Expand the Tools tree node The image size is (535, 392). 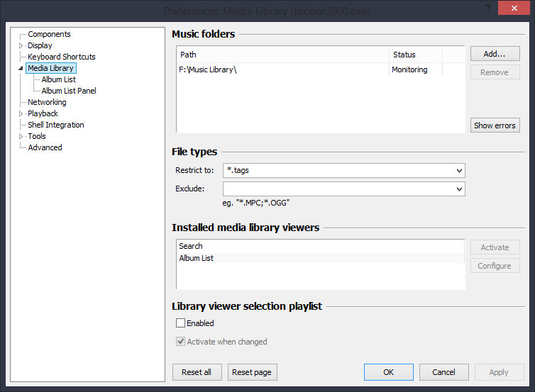tap(21, 136)
